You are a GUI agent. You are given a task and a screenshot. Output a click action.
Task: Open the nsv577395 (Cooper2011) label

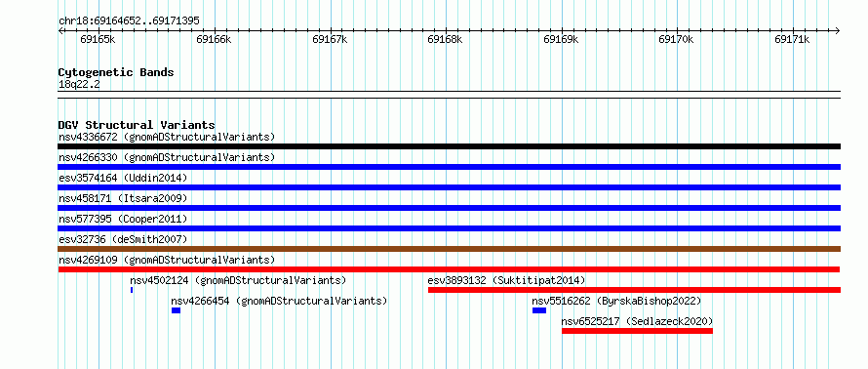tap(123, 219)
